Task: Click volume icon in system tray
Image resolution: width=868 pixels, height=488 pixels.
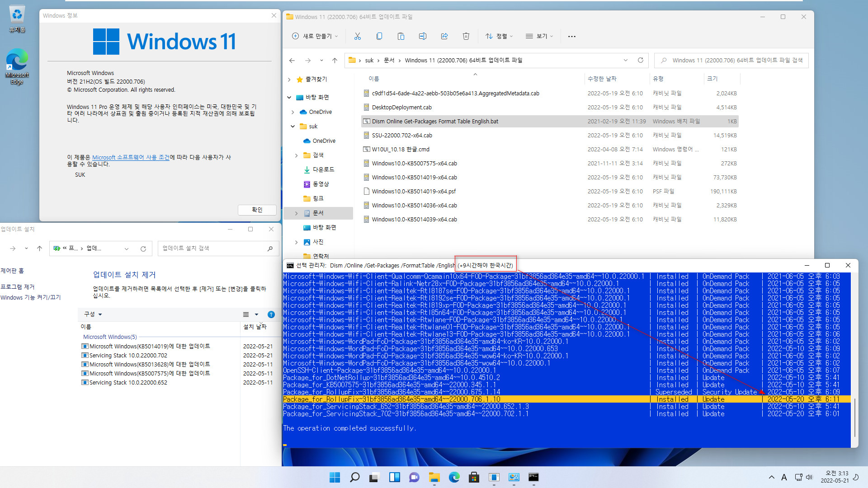Action: pyautogui.click(x=809, y=477)
